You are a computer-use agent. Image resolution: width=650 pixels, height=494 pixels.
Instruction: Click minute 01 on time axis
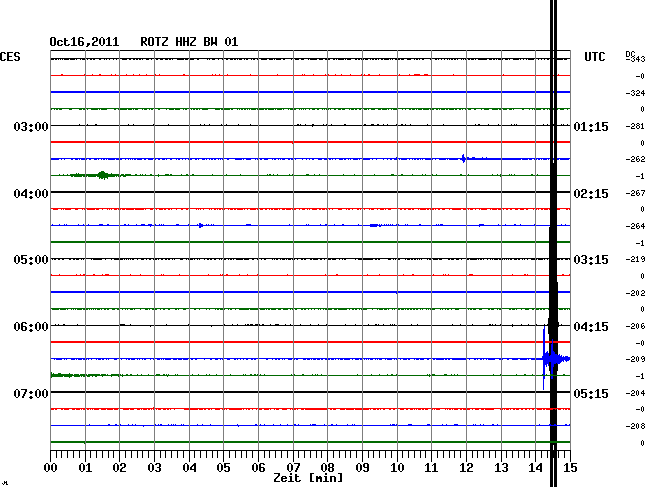85,467
